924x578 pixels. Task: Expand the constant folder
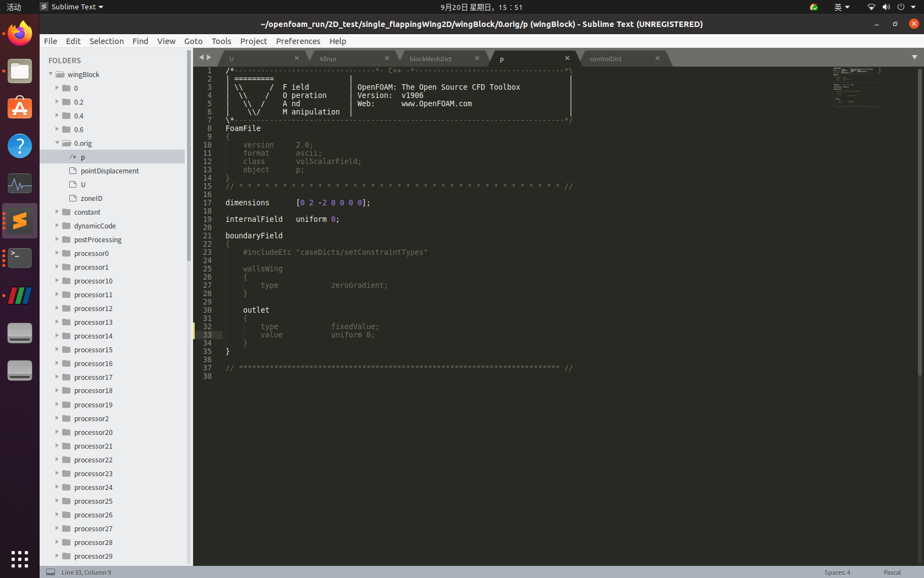coord(57,212)
